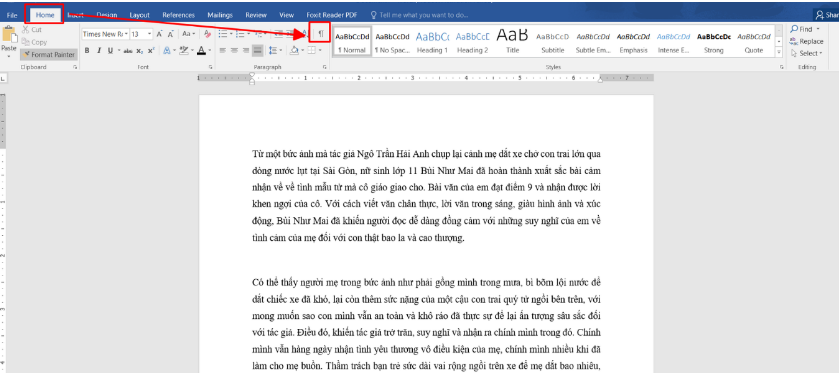Viewport: 840px width, 373px height.
Task: Open line and paragraph spacing options
Action: [275, 50]
